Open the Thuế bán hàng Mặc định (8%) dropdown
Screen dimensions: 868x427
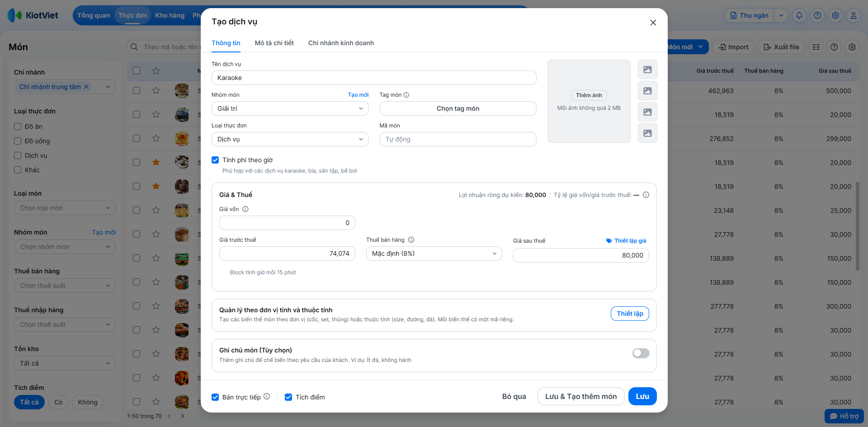[x=434, y=253]
